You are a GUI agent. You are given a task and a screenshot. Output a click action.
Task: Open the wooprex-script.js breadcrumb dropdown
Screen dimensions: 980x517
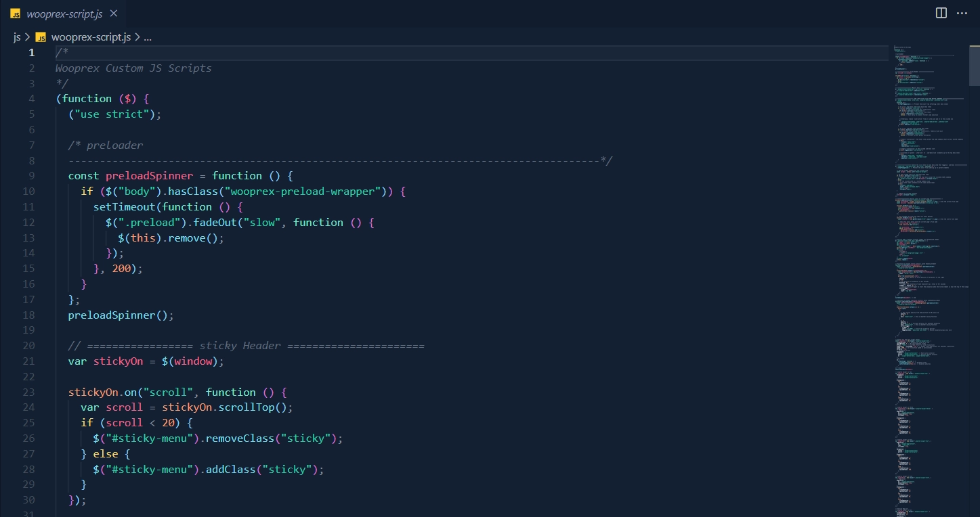pos(91,37)
